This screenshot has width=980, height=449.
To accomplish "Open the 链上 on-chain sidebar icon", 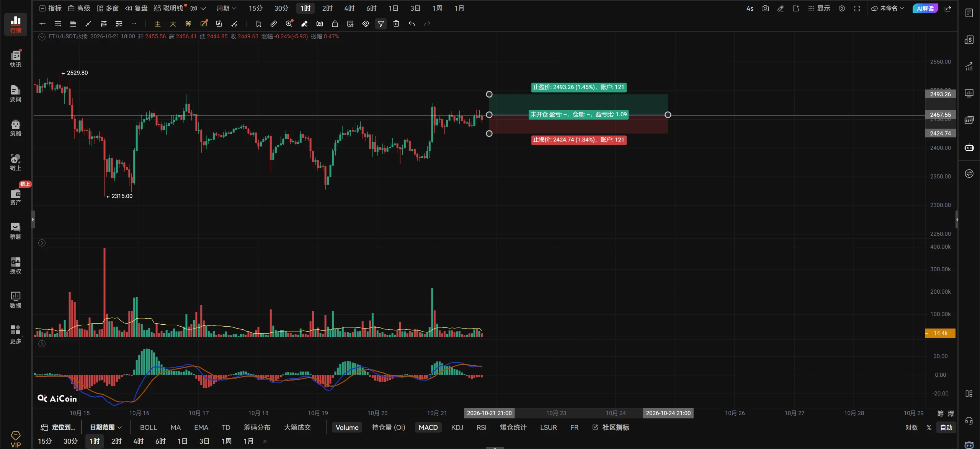I will (16, 162).
